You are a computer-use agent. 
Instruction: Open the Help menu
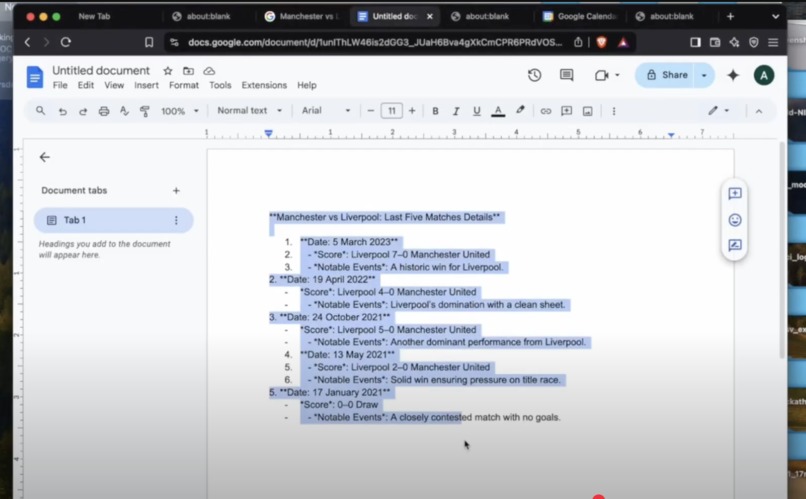[307, 85]
